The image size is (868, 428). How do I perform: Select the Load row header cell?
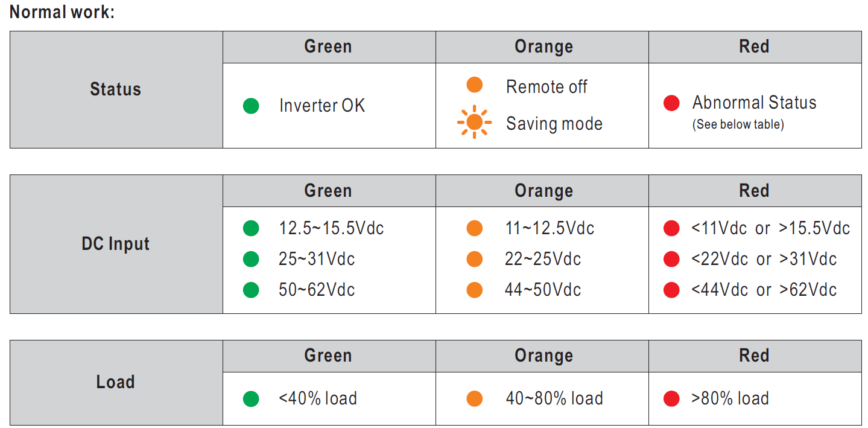pos(116,383)
